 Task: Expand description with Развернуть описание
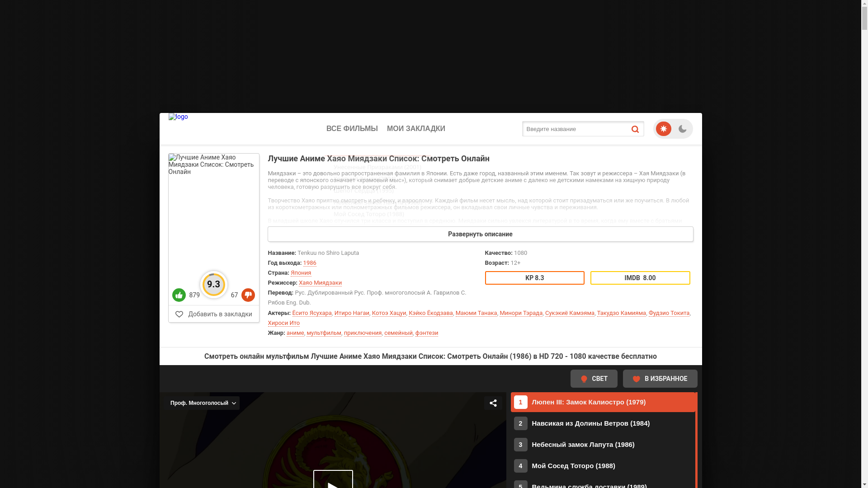coord(480,234)
